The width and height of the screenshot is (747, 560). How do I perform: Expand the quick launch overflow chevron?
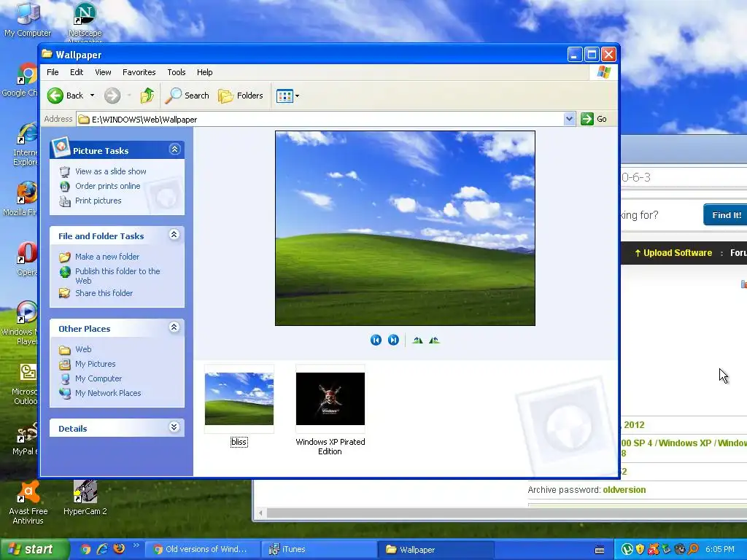coord(136,545)
